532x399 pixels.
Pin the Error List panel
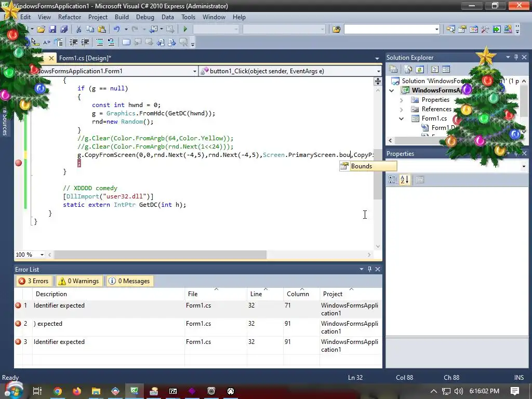tap(369, 269)
